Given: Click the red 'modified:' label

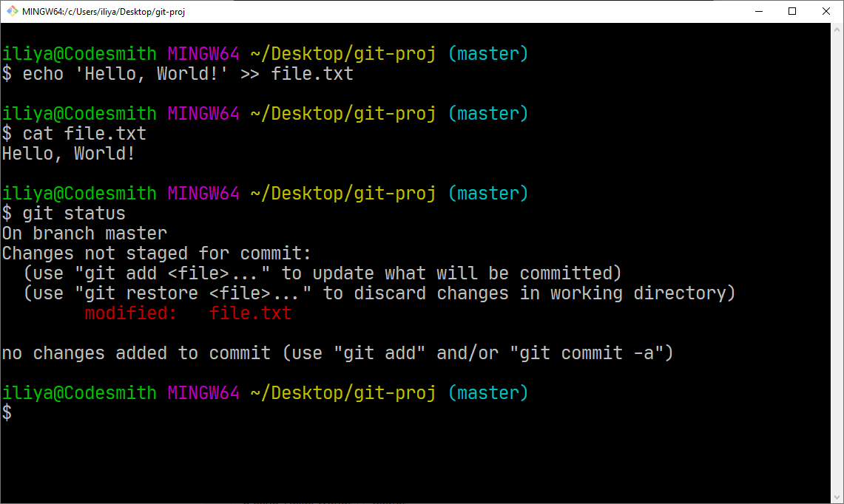Looking at the screenshot, I should pos(131,313).
